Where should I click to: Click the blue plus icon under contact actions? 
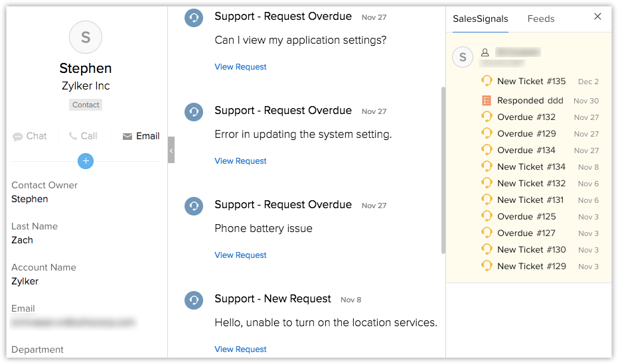tap(86, 160)
